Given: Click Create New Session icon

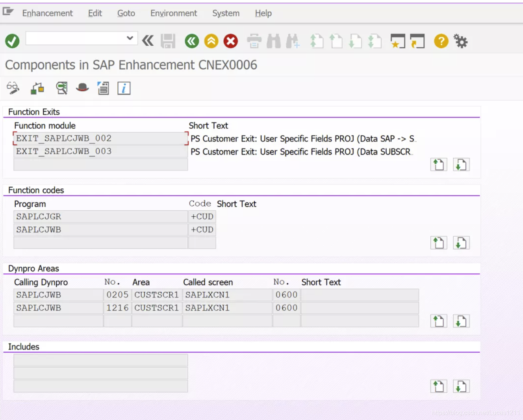Looking at the screenshot, I should pyautogui.click(x=398, y=41).
